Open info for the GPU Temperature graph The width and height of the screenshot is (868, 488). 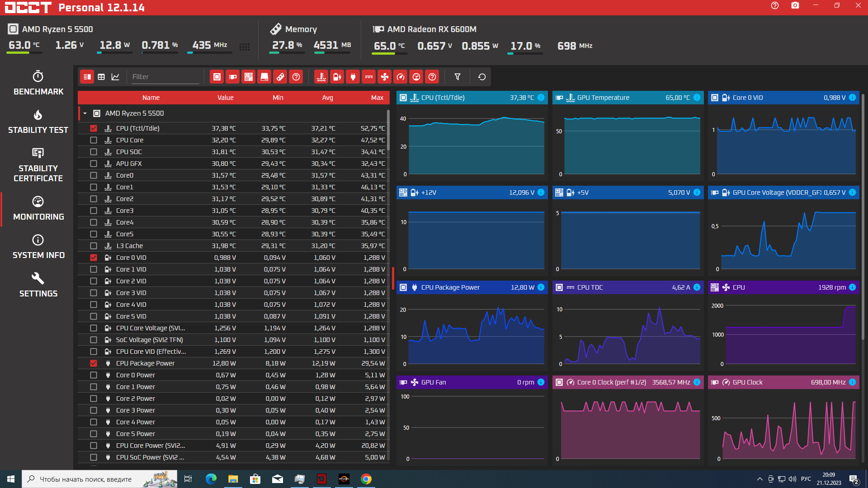pyautogui.click(x=697, y=98)
